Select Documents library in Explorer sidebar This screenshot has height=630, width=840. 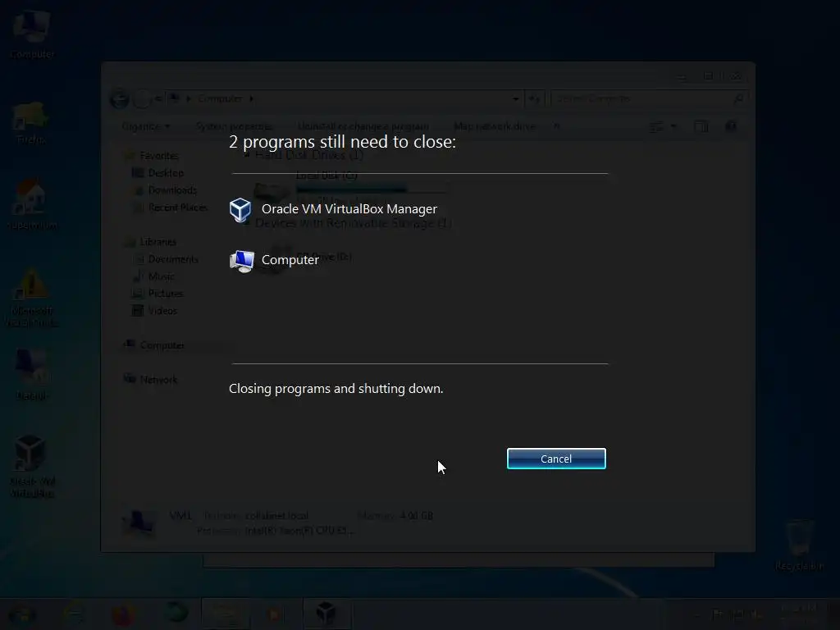(x=173, y=259)
